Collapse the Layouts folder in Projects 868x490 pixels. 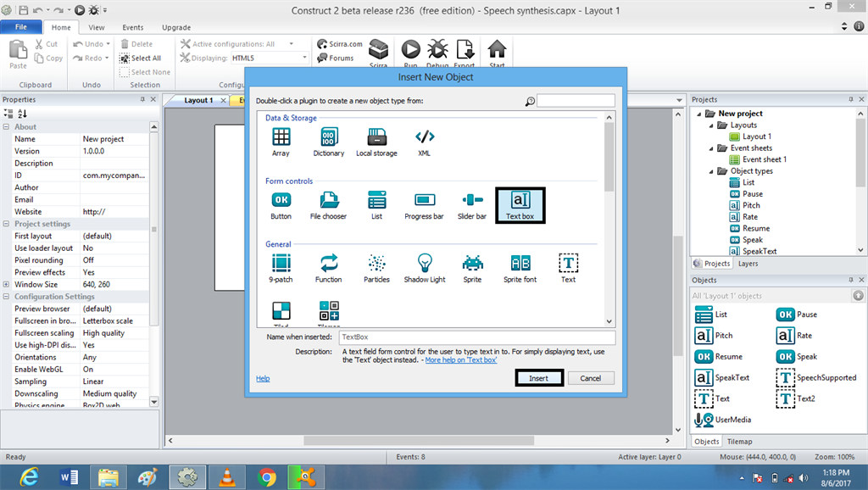pyautogui.click(x=711, y=125)
